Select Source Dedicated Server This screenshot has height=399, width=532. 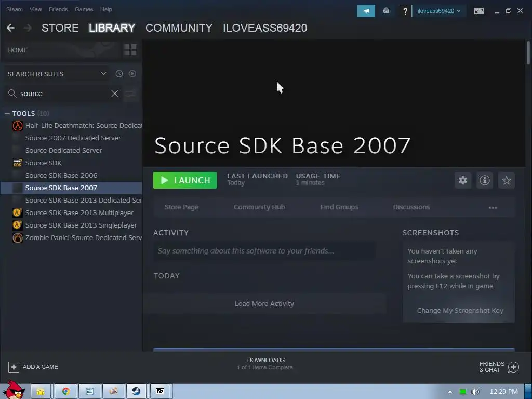tap(63, 150)
